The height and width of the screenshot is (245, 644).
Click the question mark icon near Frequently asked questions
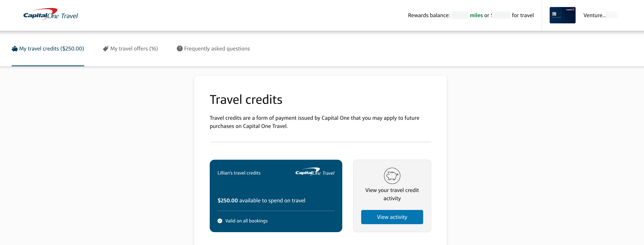(180, 48)
